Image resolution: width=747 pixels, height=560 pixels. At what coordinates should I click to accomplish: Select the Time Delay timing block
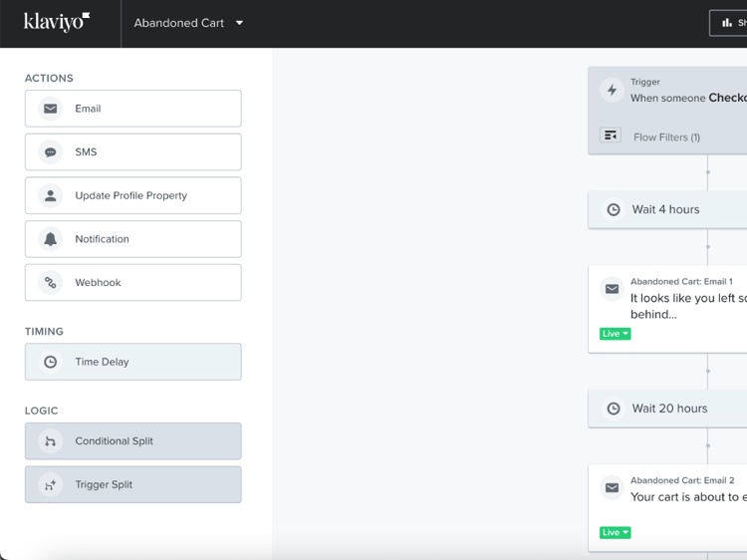[132, 362]
